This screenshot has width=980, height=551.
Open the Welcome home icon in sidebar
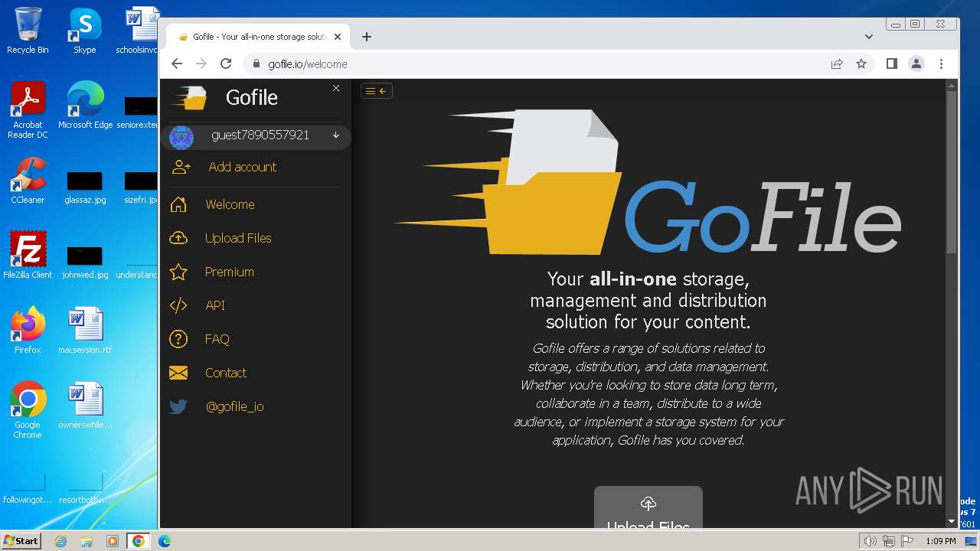coord(178,204)
